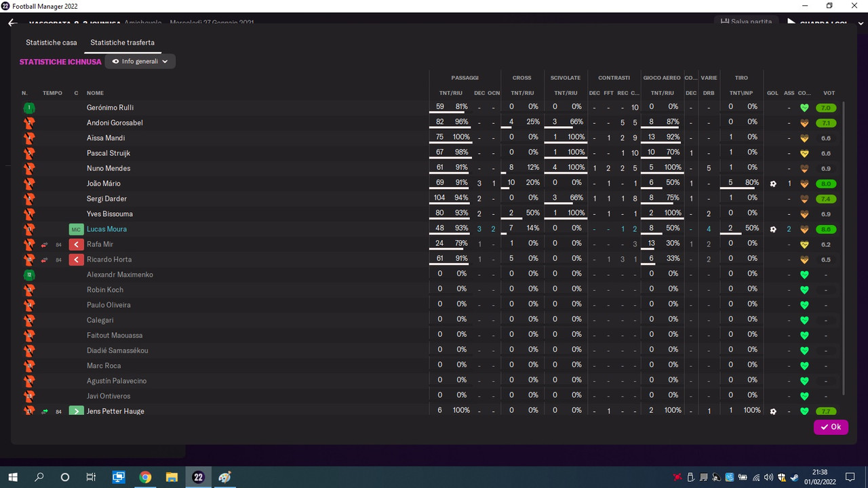Click Jens Petter Hauge's goal ball icon

(x=773, y=411)
